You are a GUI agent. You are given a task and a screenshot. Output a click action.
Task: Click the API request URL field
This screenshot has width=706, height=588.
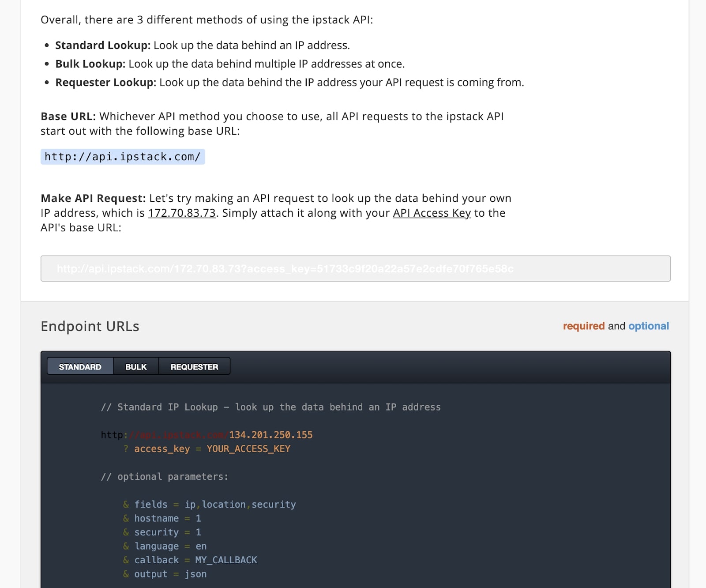click(x=356, y=268)
